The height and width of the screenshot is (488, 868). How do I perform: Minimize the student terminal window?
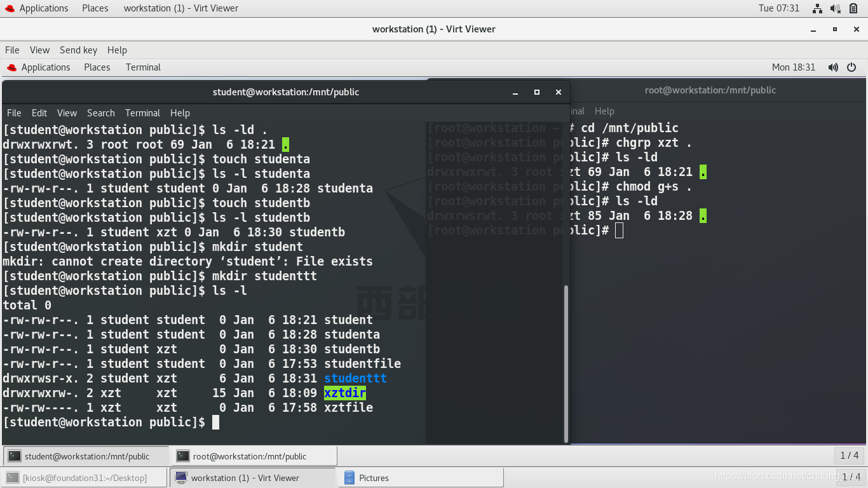[x=515, y=92]
